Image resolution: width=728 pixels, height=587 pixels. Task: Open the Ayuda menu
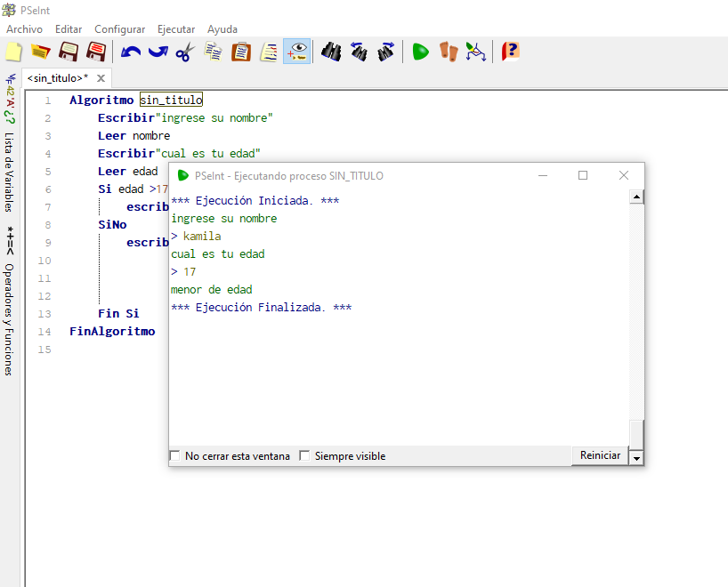tap(222, 29)
